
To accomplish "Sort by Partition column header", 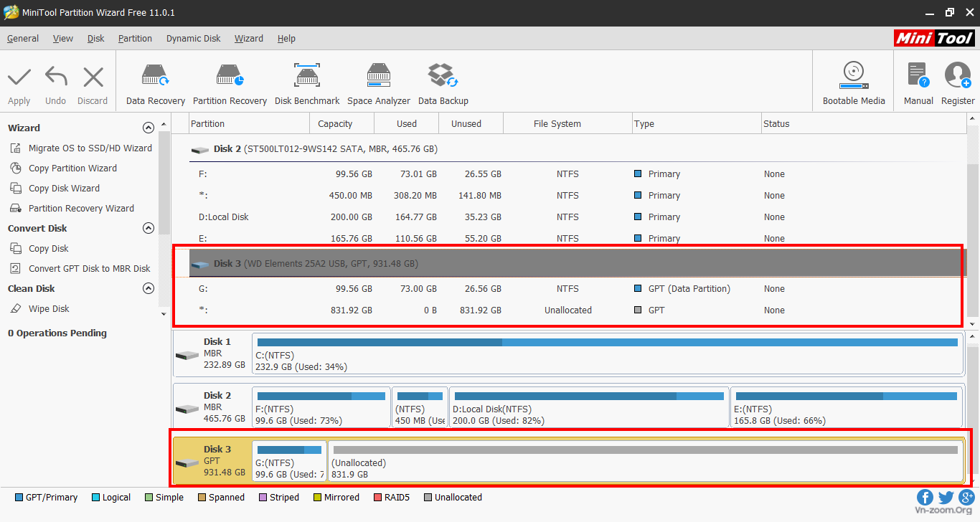I will click(249, 123).
